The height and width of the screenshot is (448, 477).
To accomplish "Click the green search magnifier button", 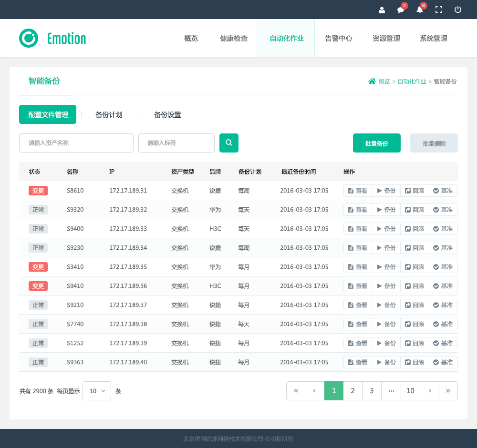I will click(229, 143).
